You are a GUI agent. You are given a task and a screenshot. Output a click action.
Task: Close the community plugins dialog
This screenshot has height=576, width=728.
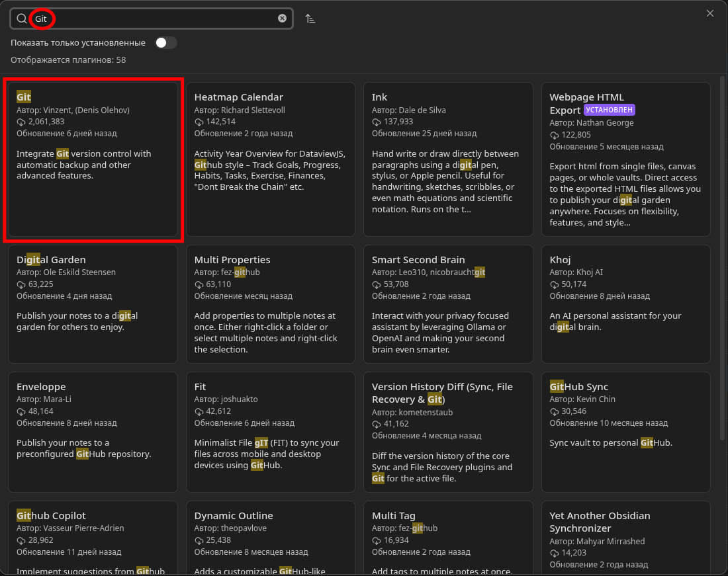(710, 13)
